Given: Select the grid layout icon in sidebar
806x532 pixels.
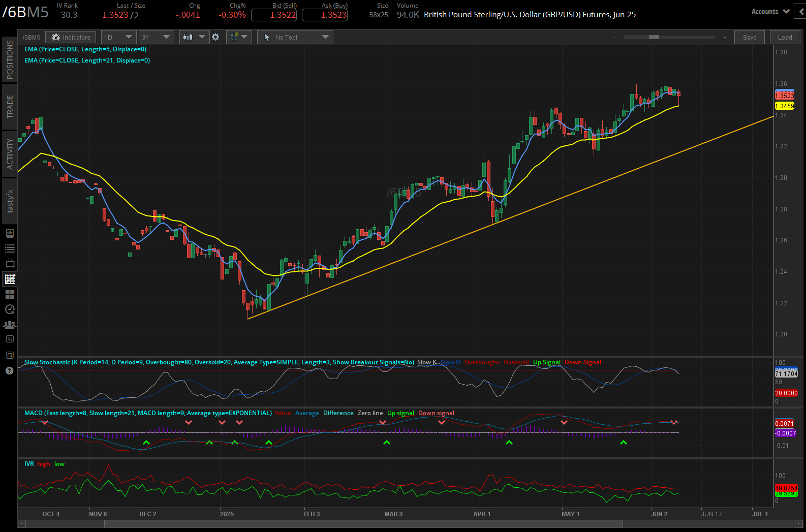Looking at the screenshot, I should click(10, 294).
